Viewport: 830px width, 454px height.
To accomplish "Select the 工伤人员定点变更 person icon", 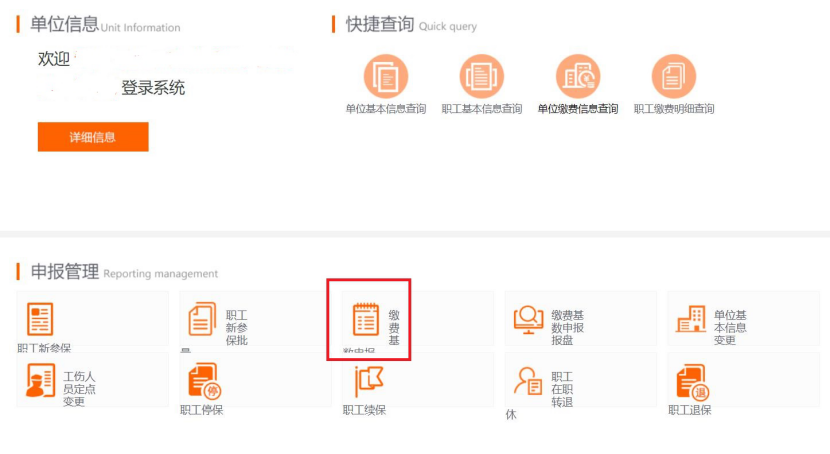I will click(x=40, y=380).
